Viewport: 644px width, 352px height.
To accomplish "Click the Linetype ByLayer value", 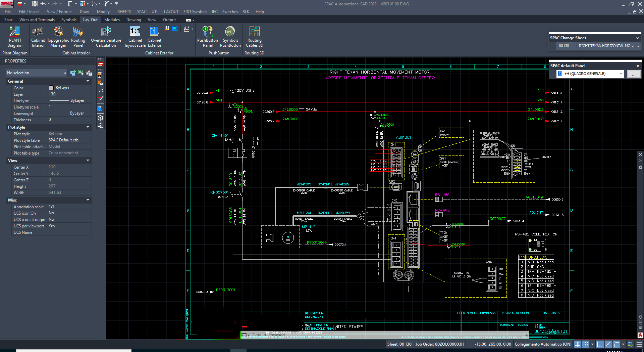I will 70,100.
